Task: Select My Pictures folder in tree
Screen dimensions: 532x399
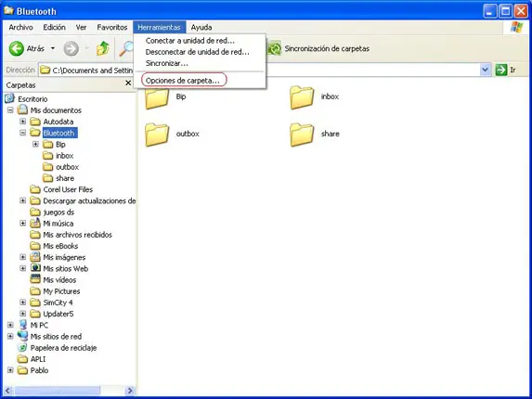Action: pos(61,291)
